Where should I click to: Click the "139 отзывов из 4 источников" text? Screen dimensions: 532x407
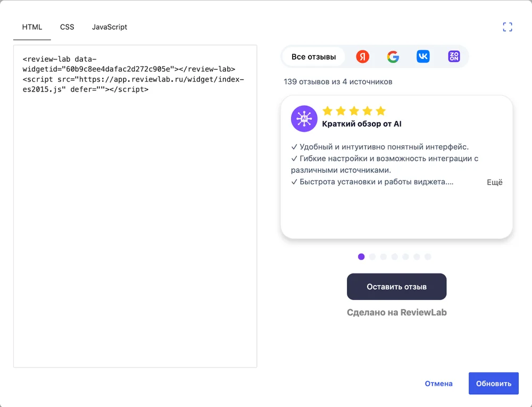click(x=338, y=82)
